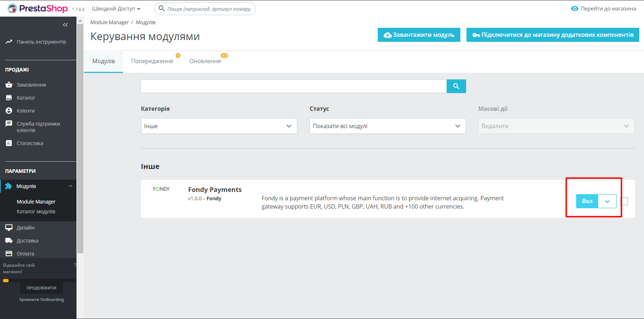Click the 'Fondy Payments' module title
This screenshot has width=644, height=319.
215,190
